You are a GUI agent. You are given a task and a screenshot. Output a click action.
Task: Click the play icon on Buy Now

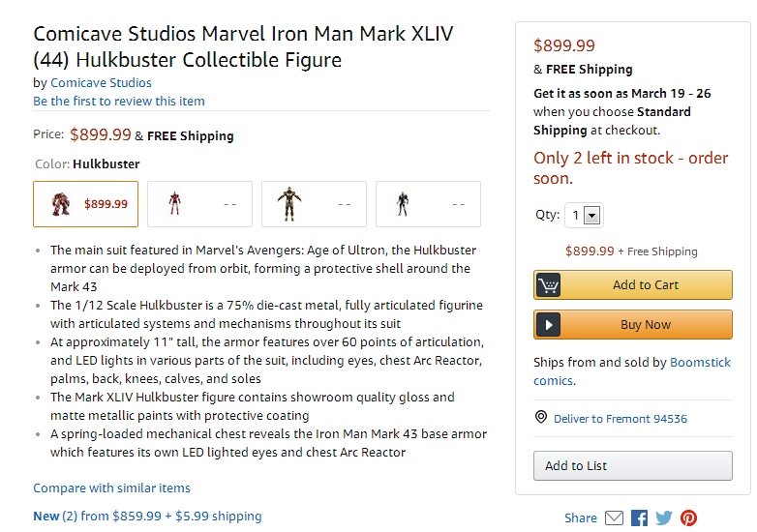tap(549, 325)
